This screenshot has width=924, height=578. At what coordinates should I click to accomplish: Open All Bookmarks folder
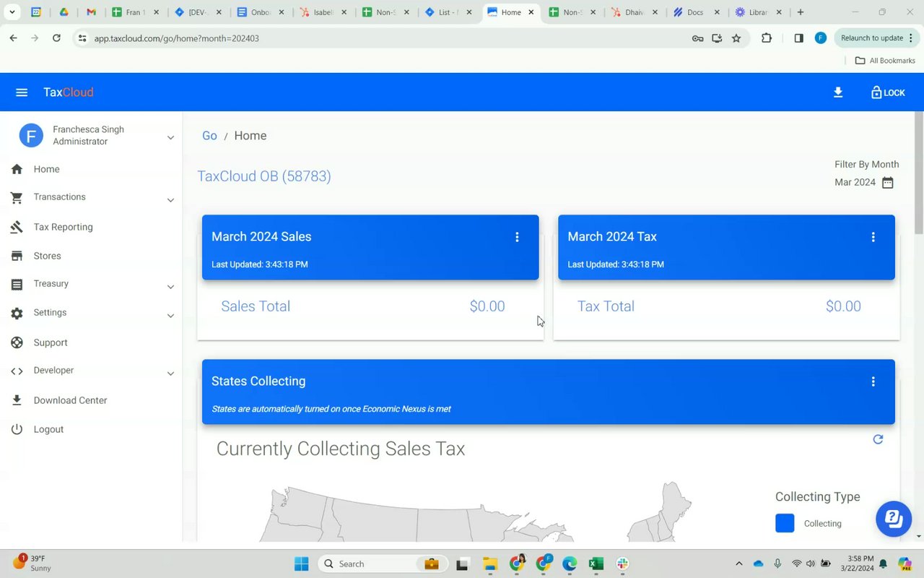885,61
